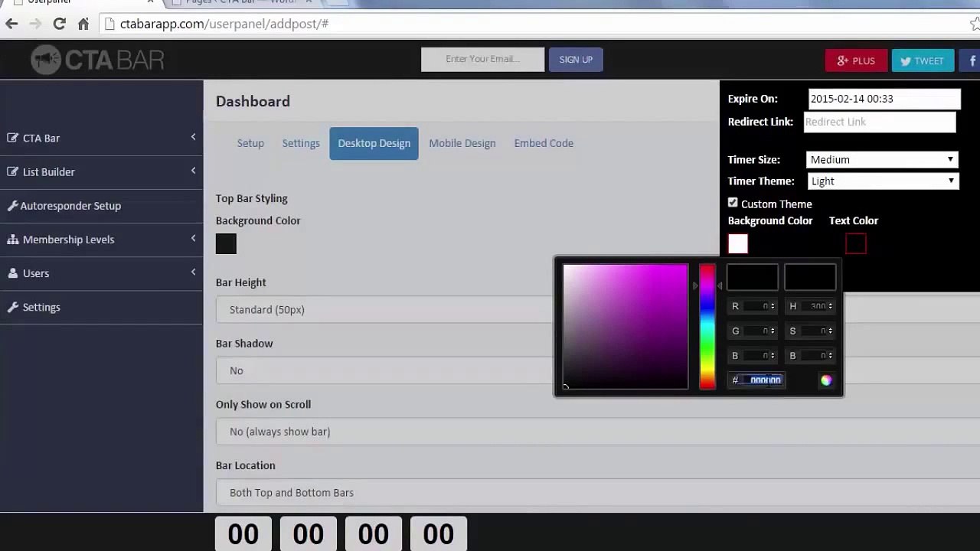This screenshot has width=980, height=551.
Task: Click the CTA Bar sidebar edit icon
Action: (x=13, y=138)
